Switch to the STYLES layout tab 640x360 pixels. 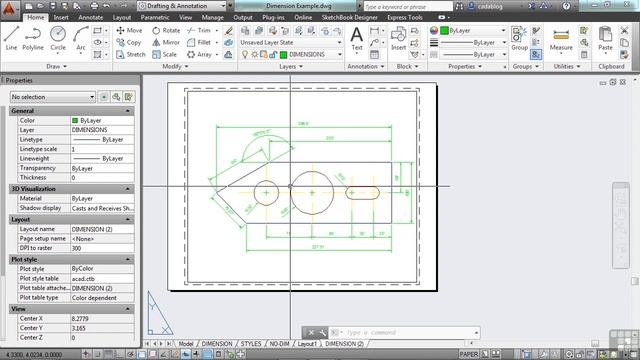pyautogui.click(x=251, y=344)
